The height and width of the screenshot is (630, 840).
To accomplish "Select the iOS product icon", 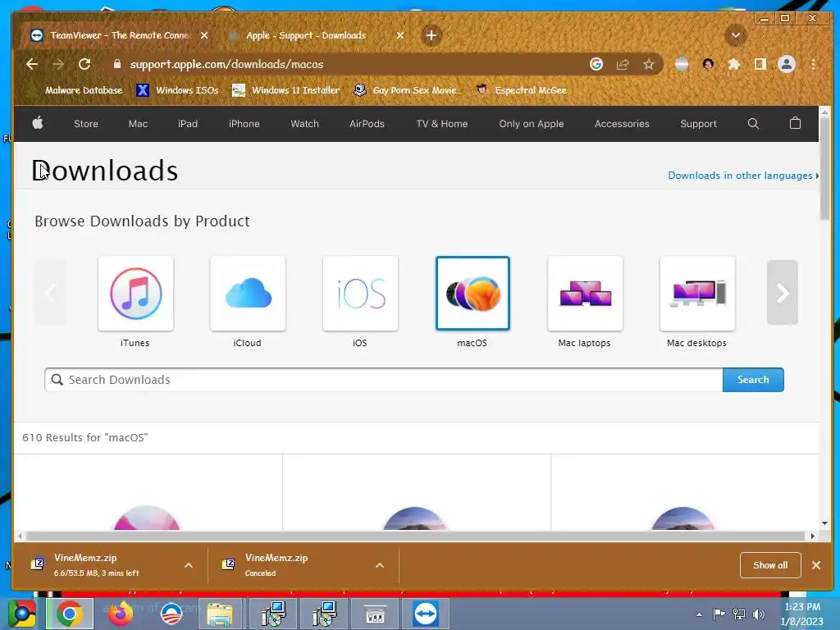I will click(x=361, y=294).
